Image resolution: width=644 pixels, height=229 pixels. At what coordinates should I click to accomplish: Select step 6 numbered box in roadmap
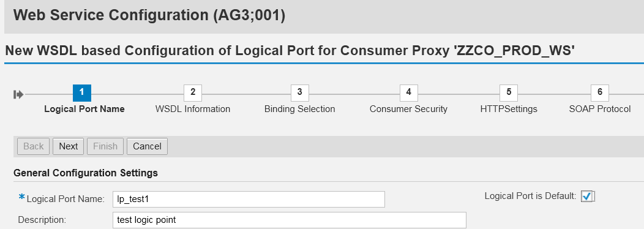600,93
